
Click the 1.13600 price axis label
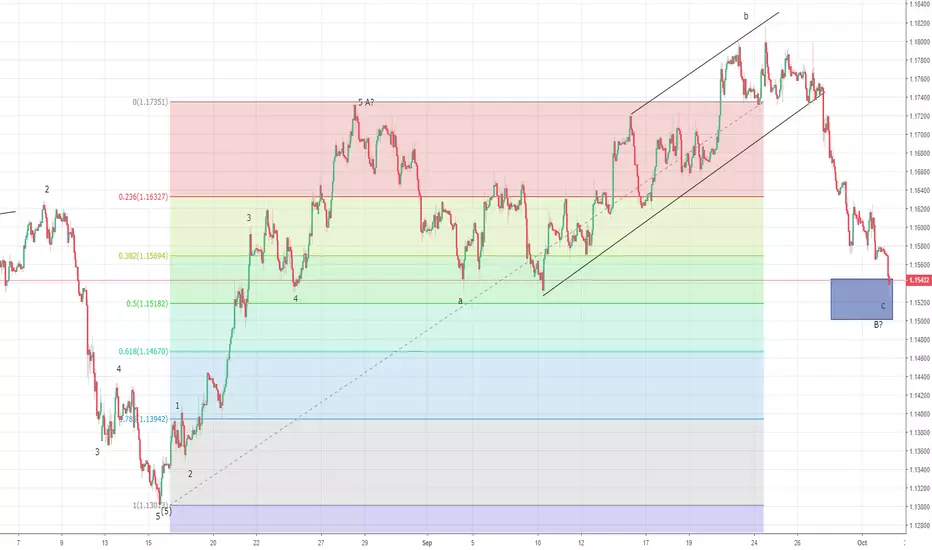point(920,451)
